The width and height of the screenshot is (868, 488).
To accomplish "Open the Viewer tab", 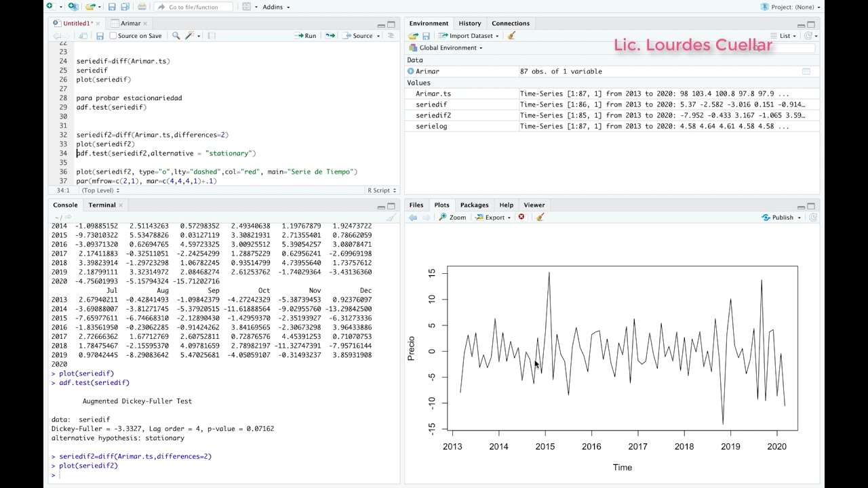I will (534, 205).
